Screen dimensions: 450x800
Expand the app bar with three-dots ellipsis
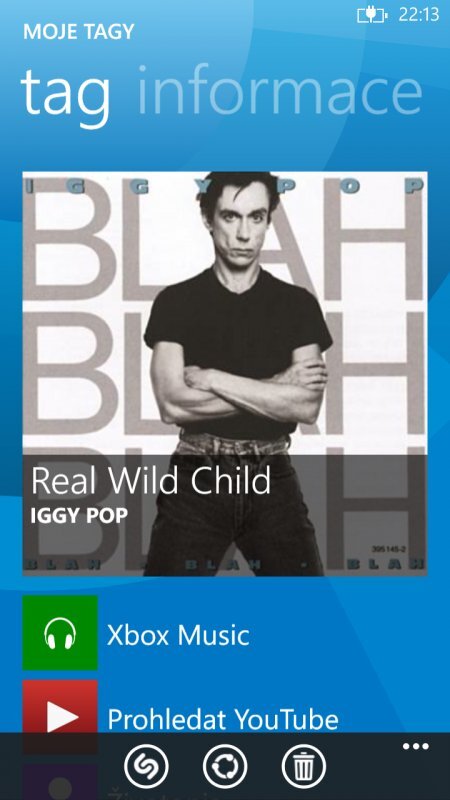pyautogui.click(x=416, y=747)
